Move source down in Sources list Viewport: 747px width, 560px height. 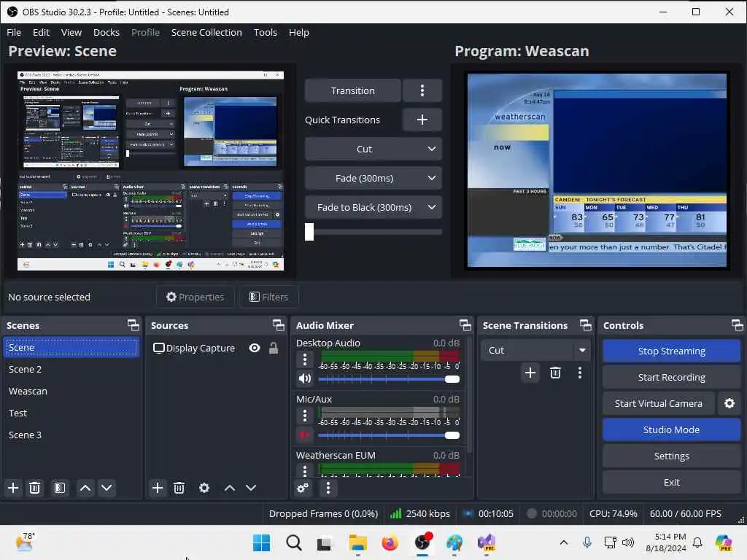pos(251,488)
